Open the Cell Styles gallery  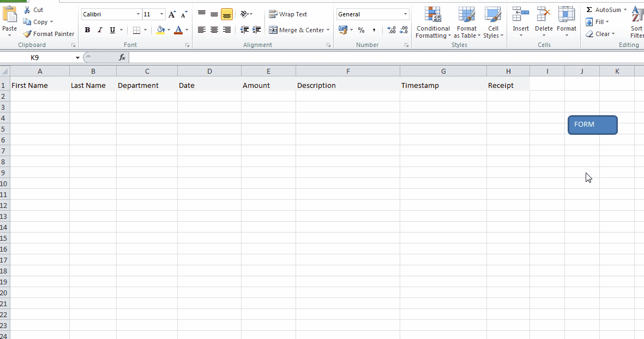[493, 22]
